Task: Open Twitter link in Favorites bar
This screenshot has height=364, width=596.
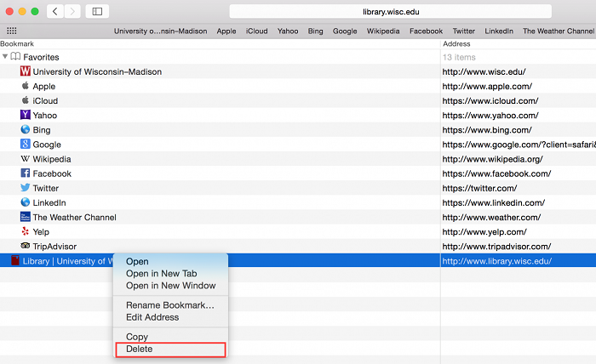Action: [x=464, y=31]
